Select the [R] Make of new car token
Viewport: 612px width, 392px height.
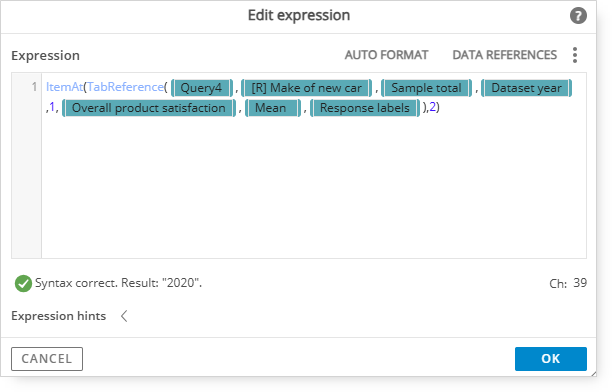(x=306, y=87)
